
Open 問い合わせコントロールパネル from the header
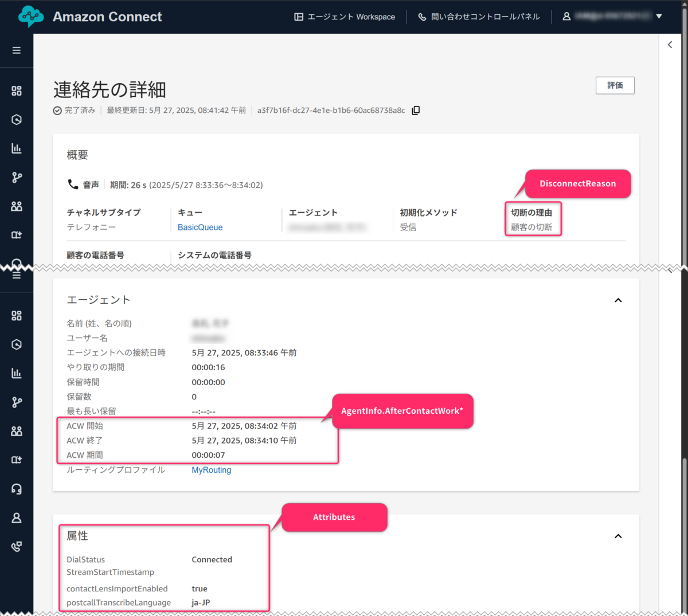479,17
